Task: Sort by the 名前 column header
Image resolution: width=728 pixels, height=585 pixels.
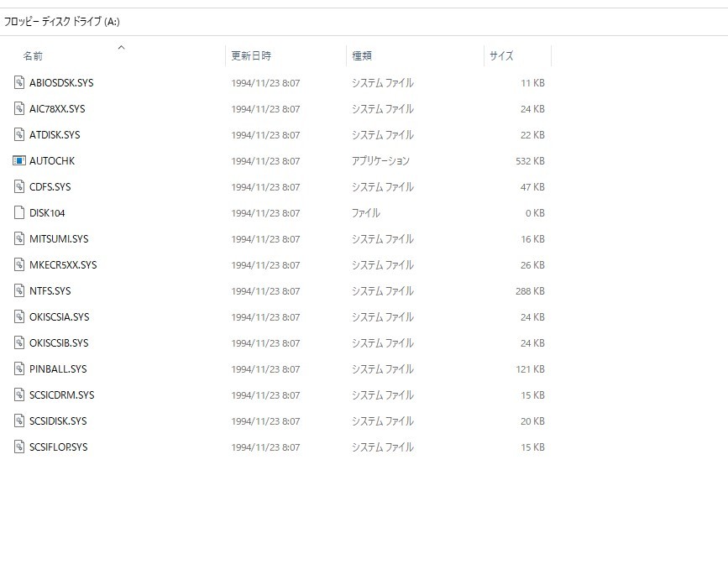Action: (33, 56)
